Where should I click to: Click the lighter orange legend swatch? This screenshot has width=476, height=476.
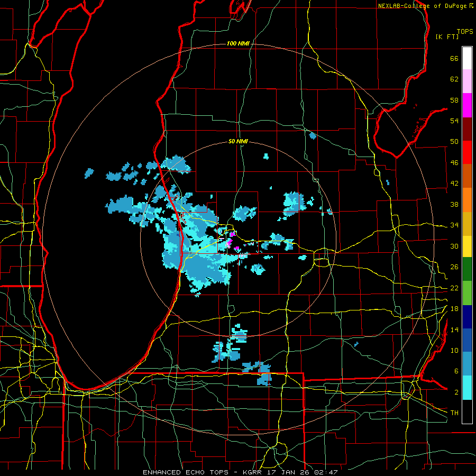(467, 200)
